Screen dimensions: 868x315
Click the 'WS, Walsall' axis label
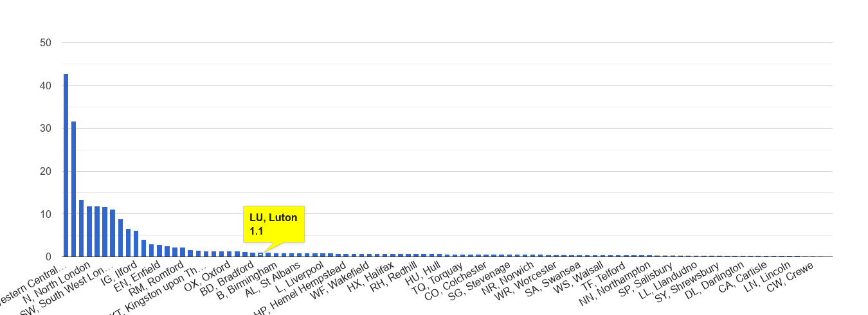(578, 276)
